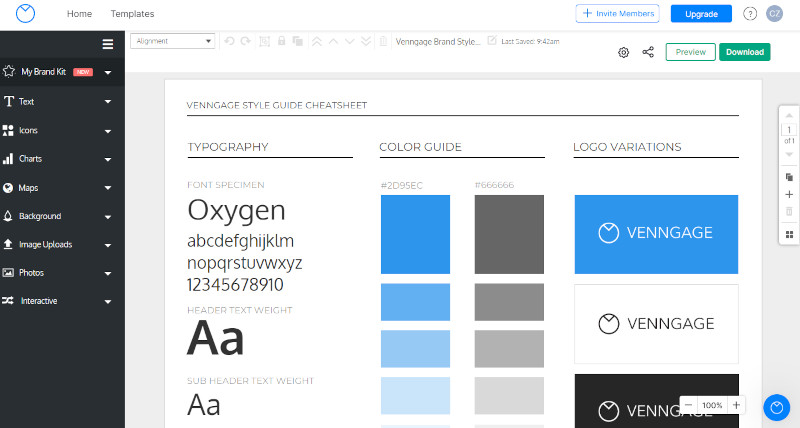The width and height of the screenshot is (800, 428).
Task: Open the CZ user avatar
Action: click(774, 14)
